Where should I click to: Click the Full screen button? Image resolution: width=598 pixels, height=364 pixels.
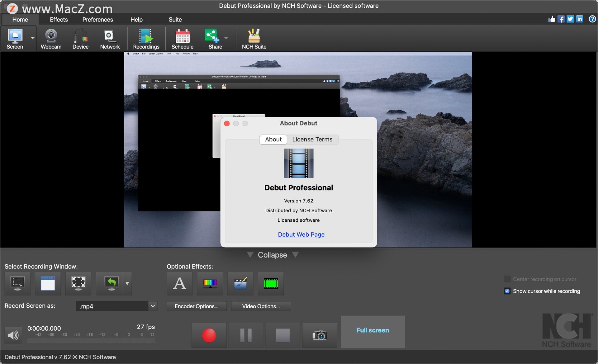tap(373, 332)
